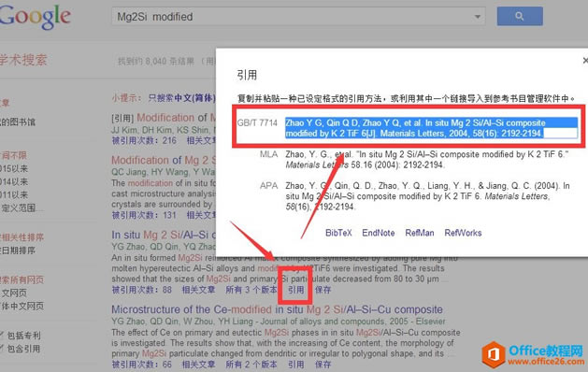Image resolution: width=588 pixels, height=372 pixels.
Task: Toggle the 包括专利 checkbox
Action: (1, 335)
